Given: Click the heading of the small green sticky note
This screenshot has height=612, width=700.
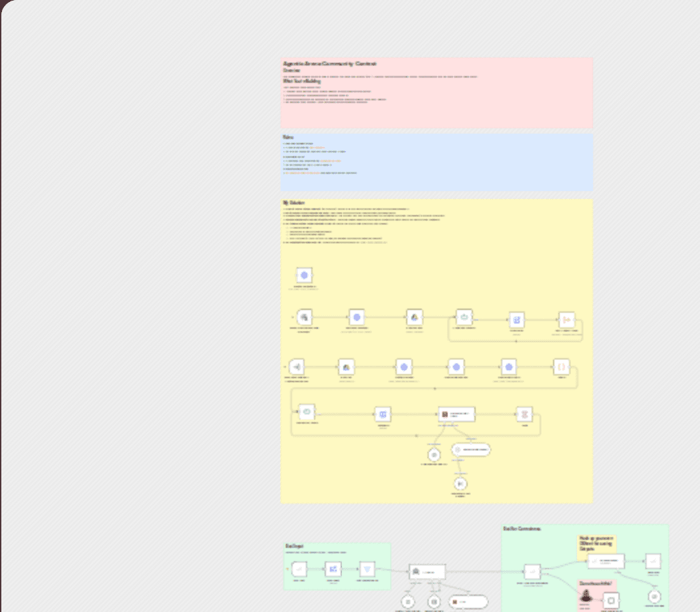Looking at the screenshot, I should [295, 546].
